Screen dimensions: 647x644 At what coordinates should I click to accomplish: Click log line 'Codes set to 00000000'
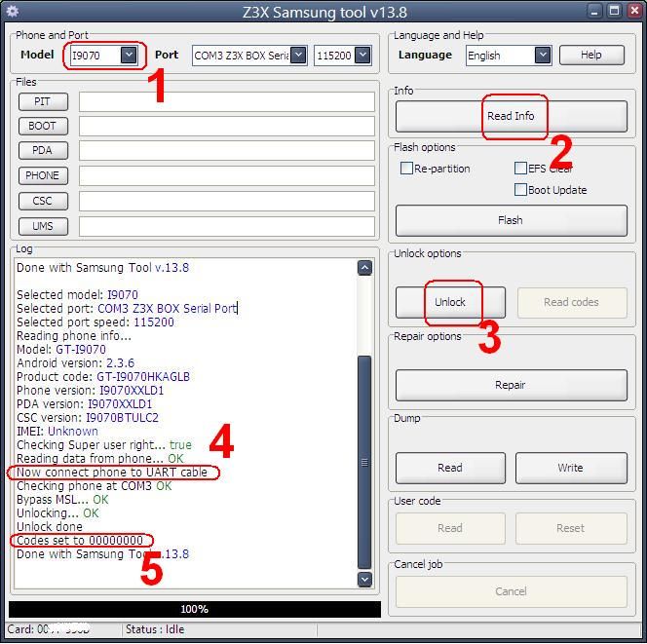click(x=80, y=541)
